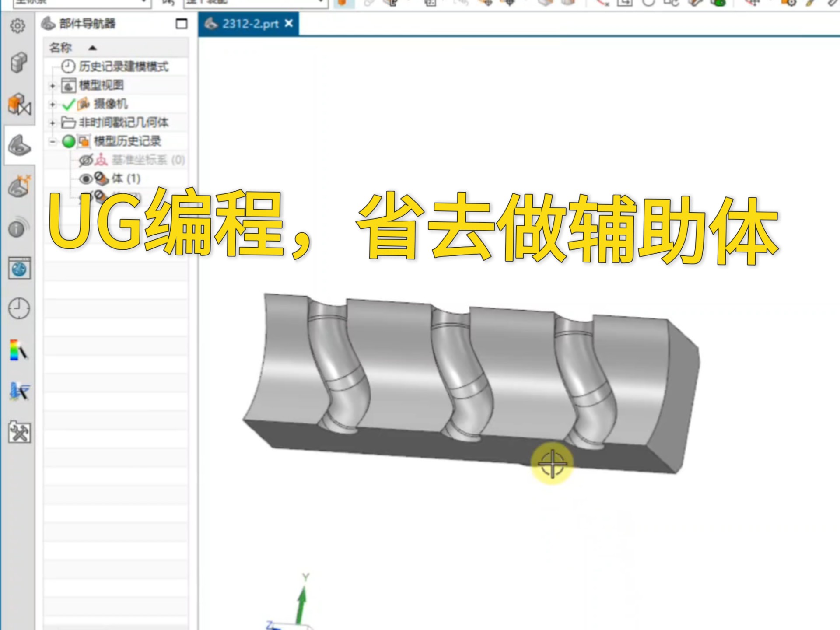Screen dimensions: 840x630
Task: Expand the 非时间戳记几何体 folder node
Action: pos(52,123)
